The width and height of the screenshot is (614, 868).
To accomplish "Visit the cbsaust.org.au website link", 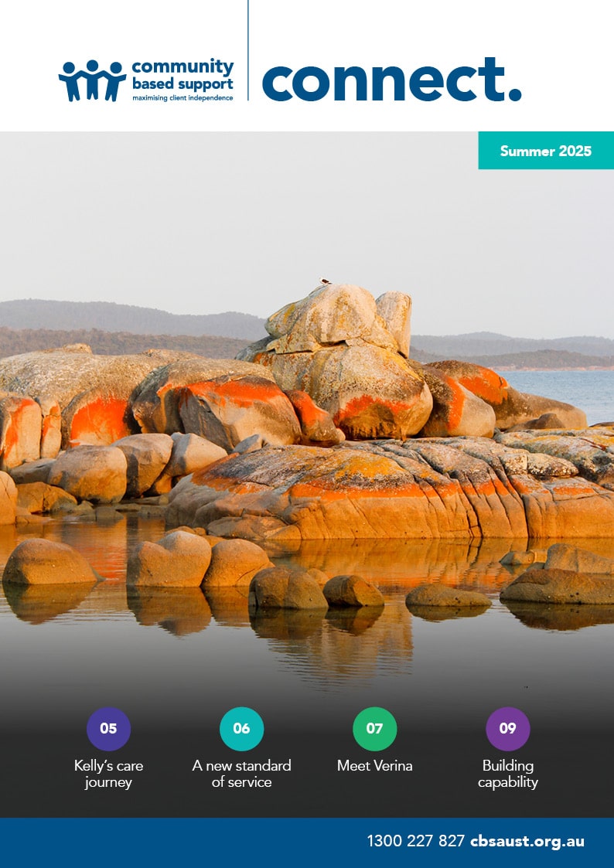I will 527,841.
